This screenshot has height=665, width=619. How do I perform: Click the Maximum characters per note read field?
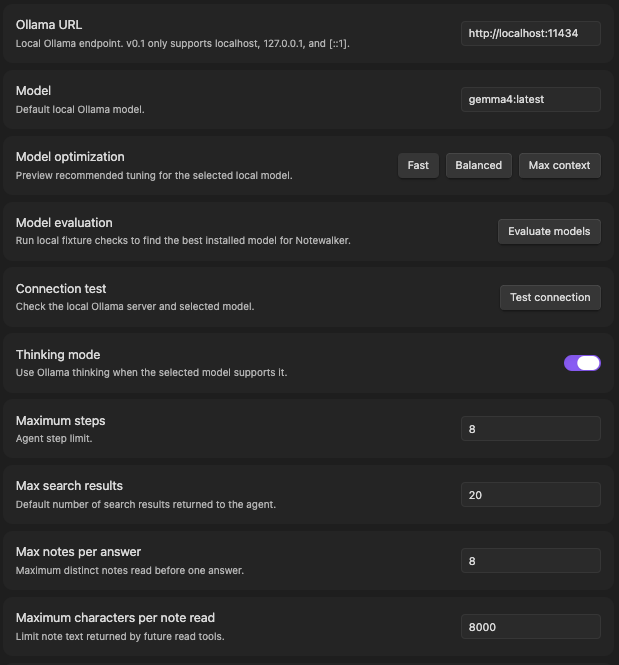pyautogui.click(x=531, y=627)
